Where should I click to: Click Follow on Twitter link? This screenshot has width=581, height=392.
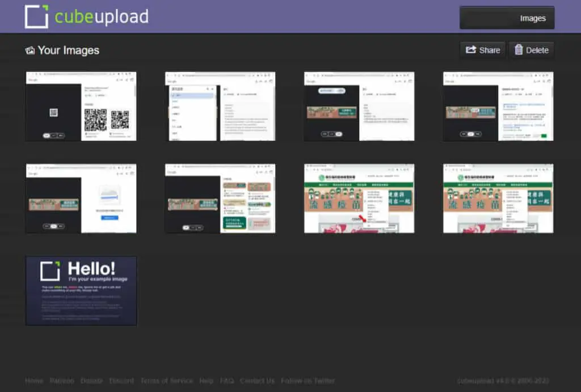click(x=308, y=381)
